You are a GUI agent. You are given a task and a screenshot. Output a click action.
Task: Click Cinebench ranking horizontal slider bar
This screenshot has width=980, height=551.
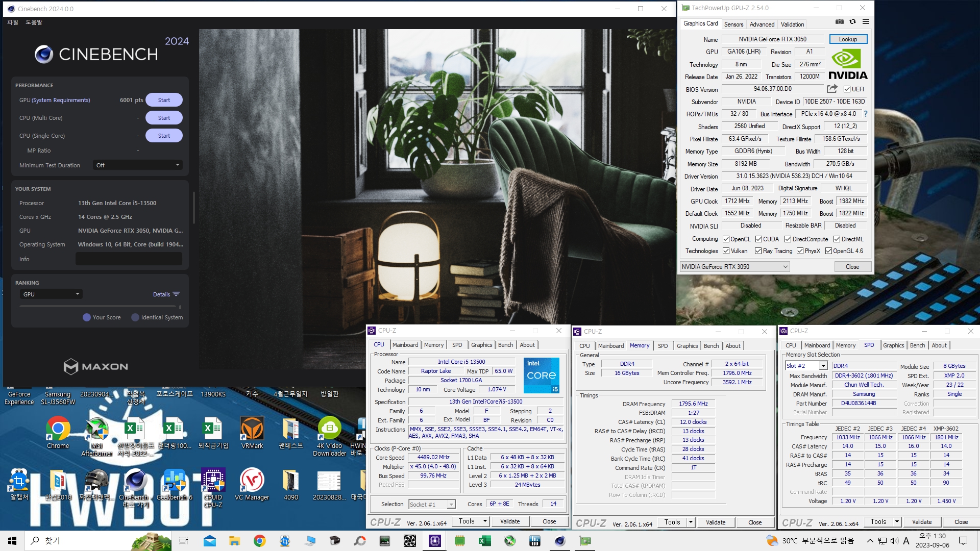tap(100, 307)
